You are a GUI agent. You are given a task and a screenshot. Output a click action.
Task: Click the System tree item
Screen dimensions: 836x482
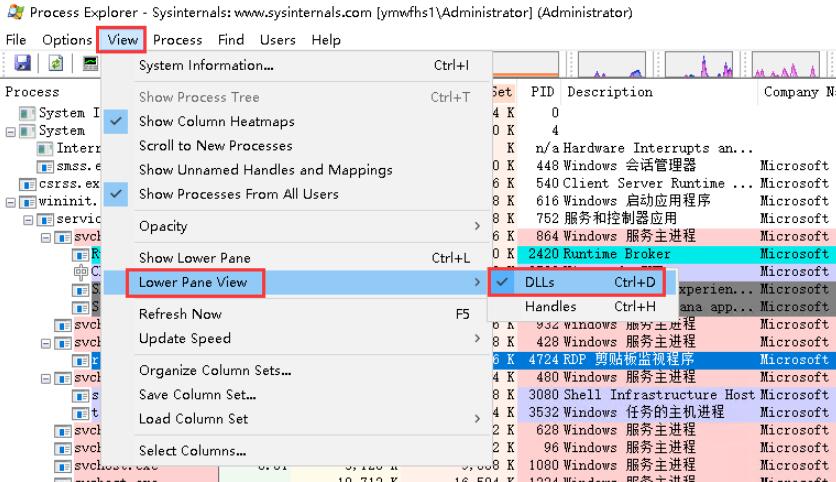pyautogui.click(x=61, y=131)
